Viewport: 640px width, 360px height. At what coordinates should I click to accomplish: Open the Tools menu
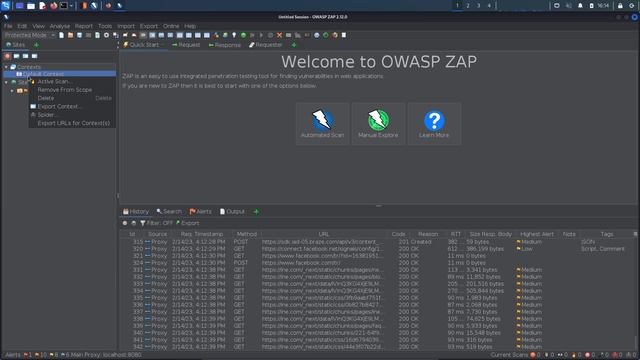click(x=104, y=26)
